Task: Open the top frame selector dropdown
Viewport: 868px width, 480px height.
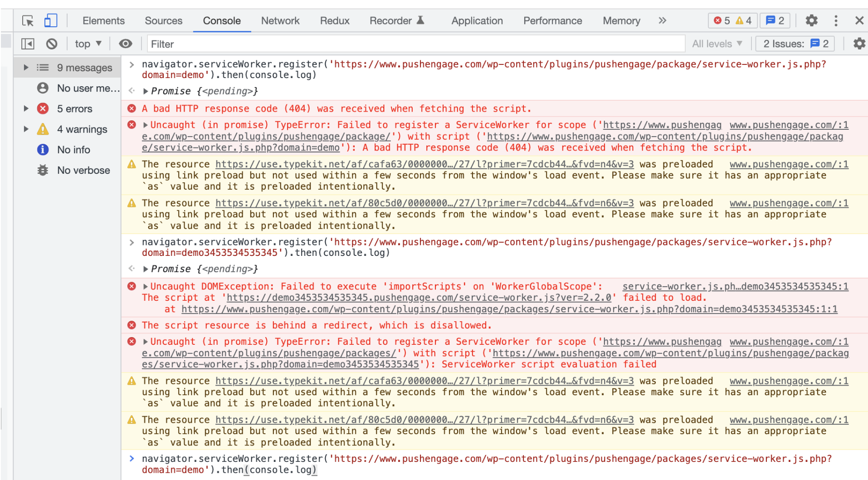Action: click(88, 44)
